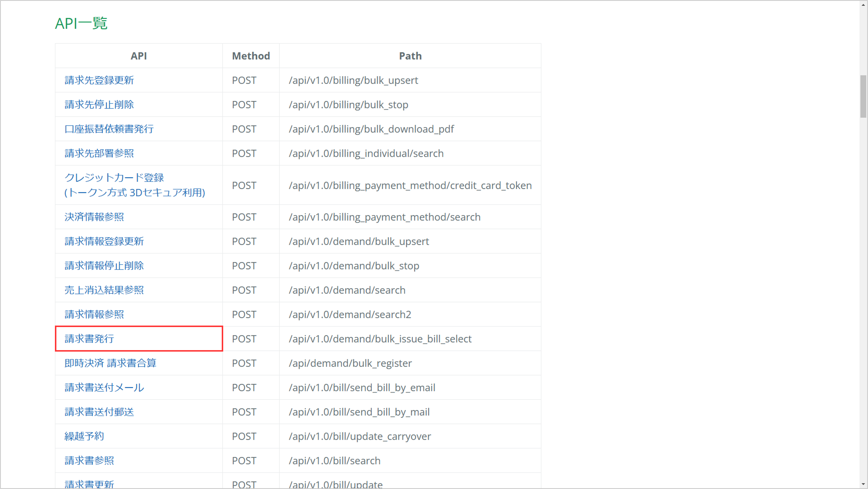Click the scroll down arrow

(863, 484)
